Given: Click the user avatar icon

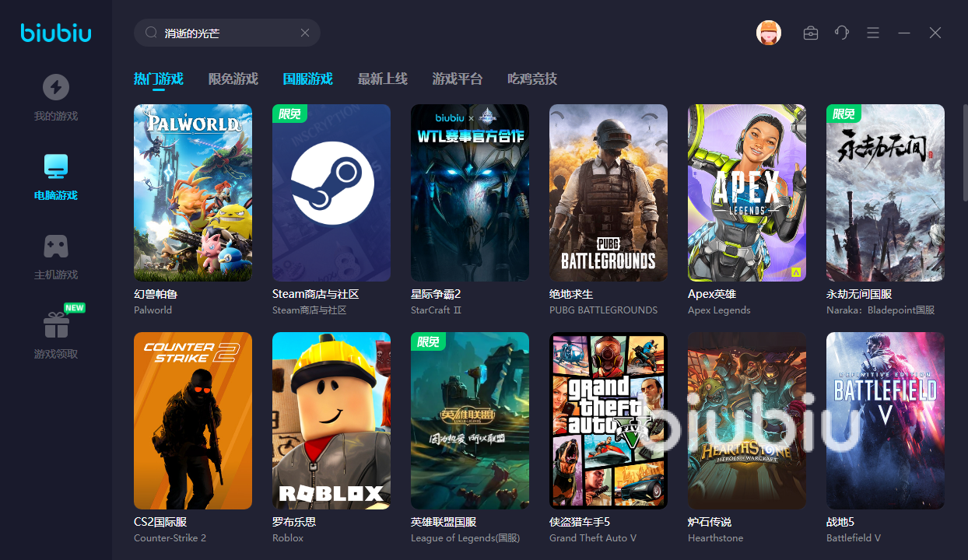Looking at the screenshot, I should 768,33.
